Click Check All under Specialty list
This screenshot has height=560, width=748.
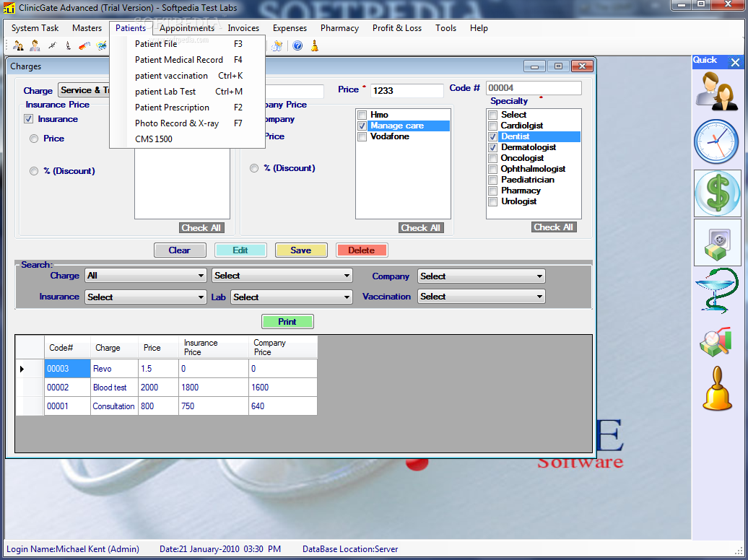554,227
